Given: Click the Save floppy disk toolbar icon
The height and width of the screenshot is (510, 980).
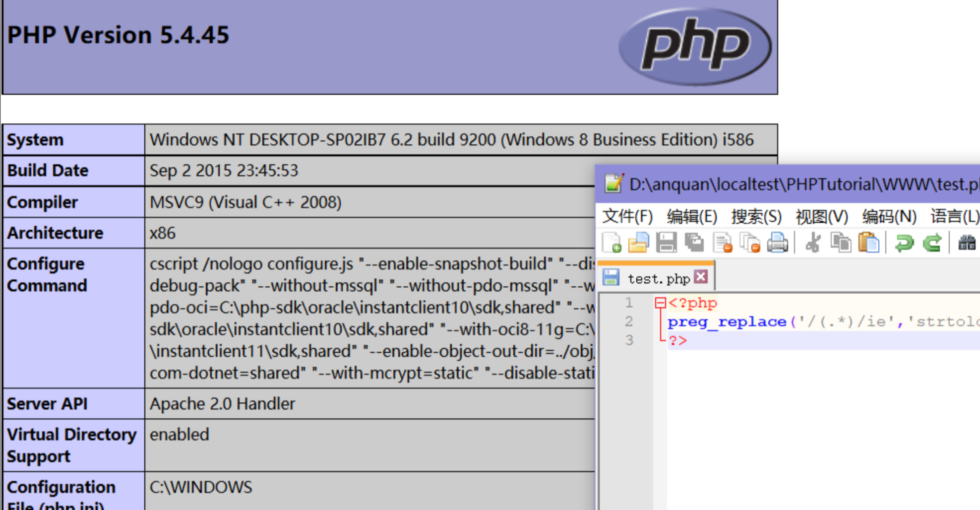Looking at the screenshot, I should 666,243.
